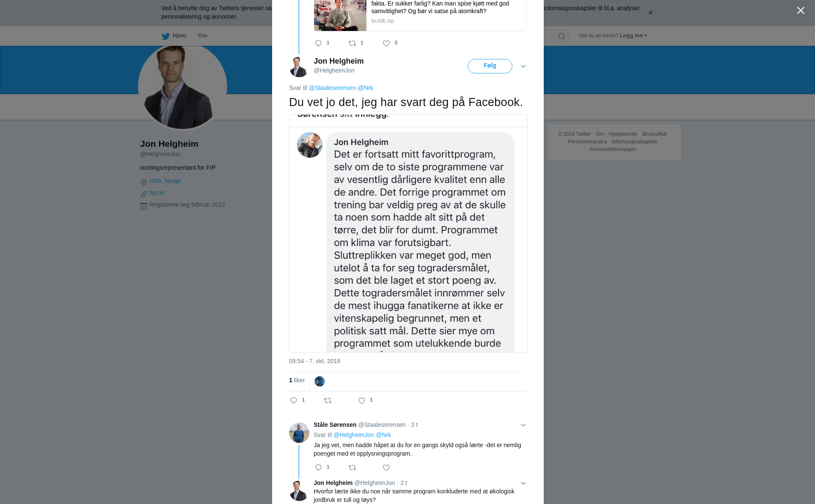Retweet the main tweet about Facebook
Screen dimensions: 815x504
[328, 400]
